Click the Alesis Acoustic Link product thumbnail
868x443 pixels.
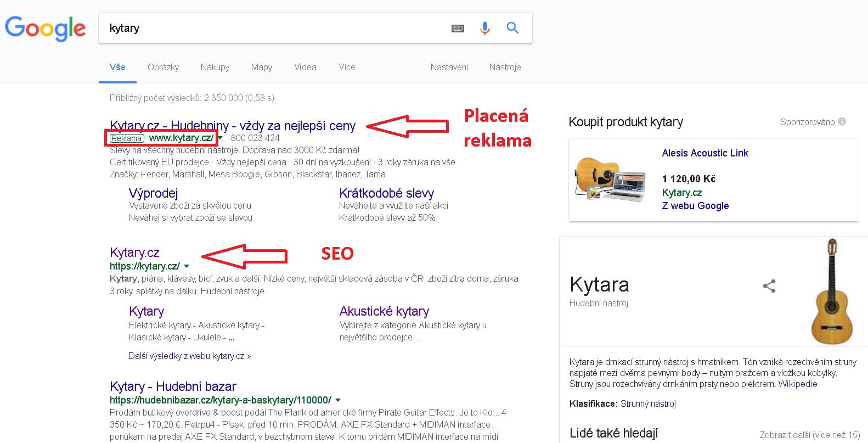(x=610, y=180)
